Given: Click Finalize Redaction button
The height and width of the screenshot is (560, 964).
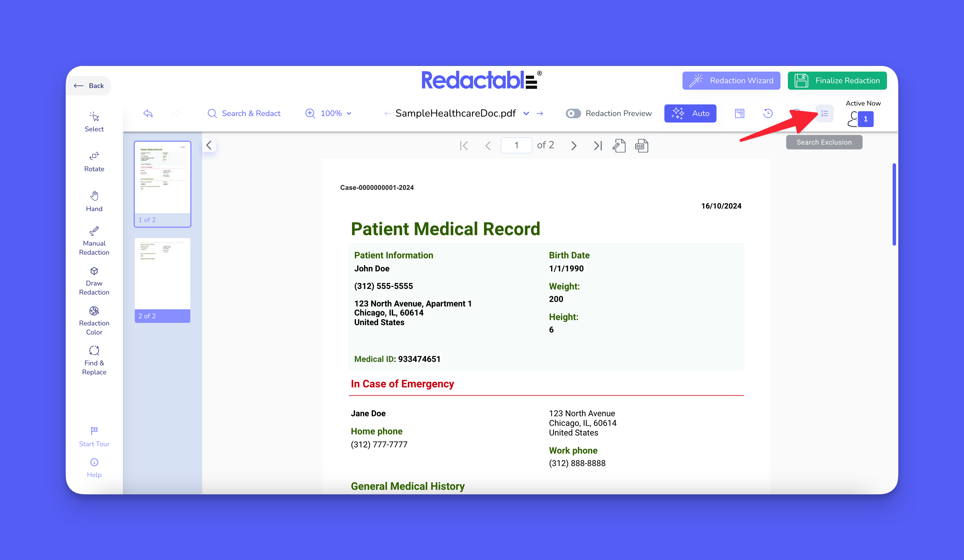Looking at the screenshot, I should coord(837,81).
